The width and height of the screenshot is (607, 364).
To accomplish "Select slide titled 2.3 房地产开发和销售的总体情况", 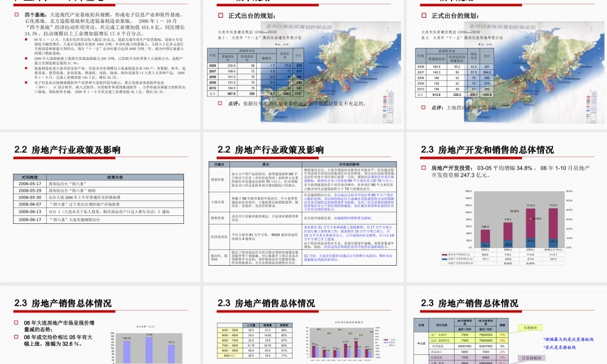I will [507, 207].
